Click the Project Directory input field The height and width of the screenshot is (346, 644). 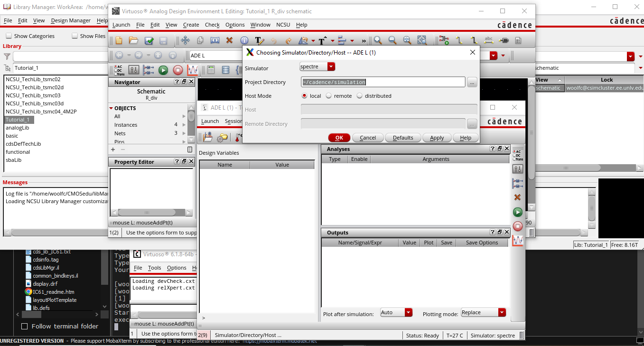pos(383,82)
